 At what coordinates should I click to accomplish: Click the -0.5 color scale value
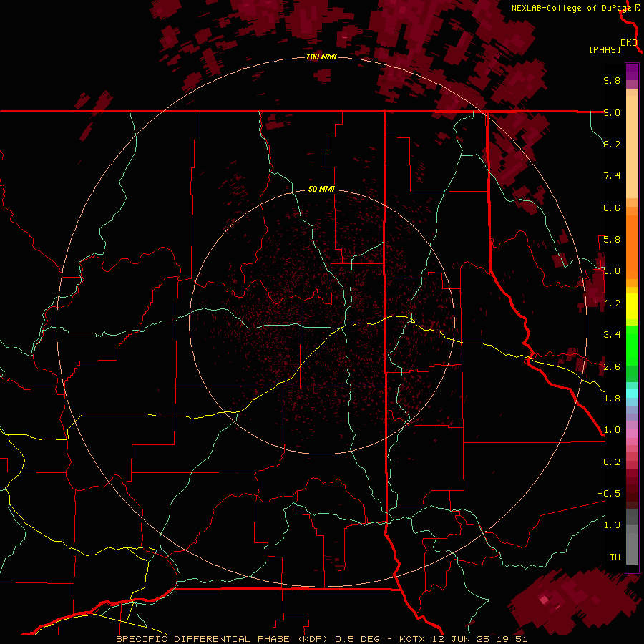coord(609,494)
